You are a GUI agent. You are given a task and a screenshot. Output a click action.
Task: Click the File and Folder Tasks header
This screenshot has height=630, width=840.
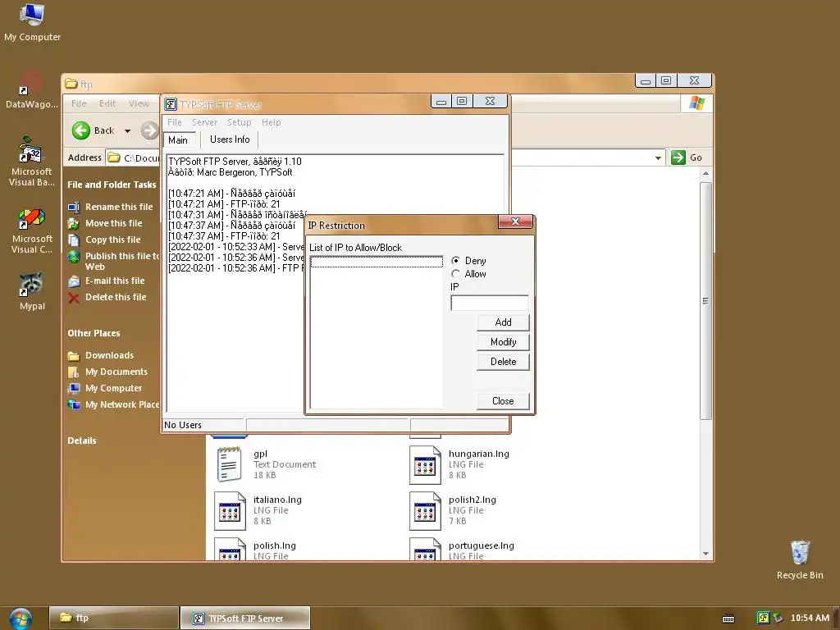[x=112, y=185]
